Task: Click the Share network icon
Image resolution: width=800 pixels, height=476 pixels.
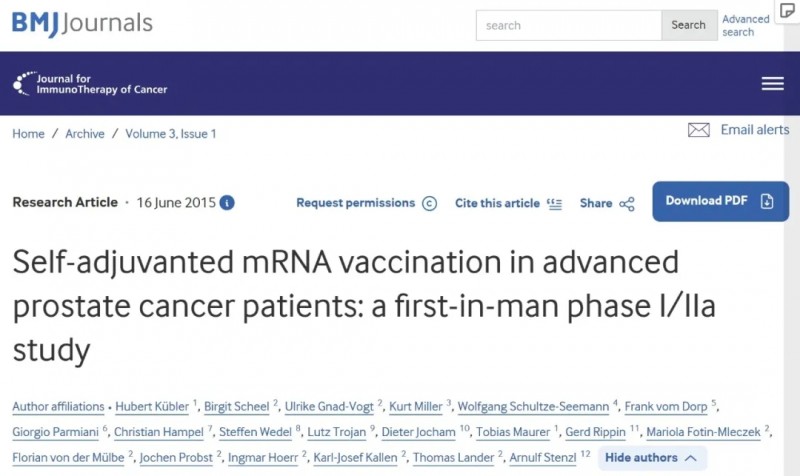Action: pos(627,204)
